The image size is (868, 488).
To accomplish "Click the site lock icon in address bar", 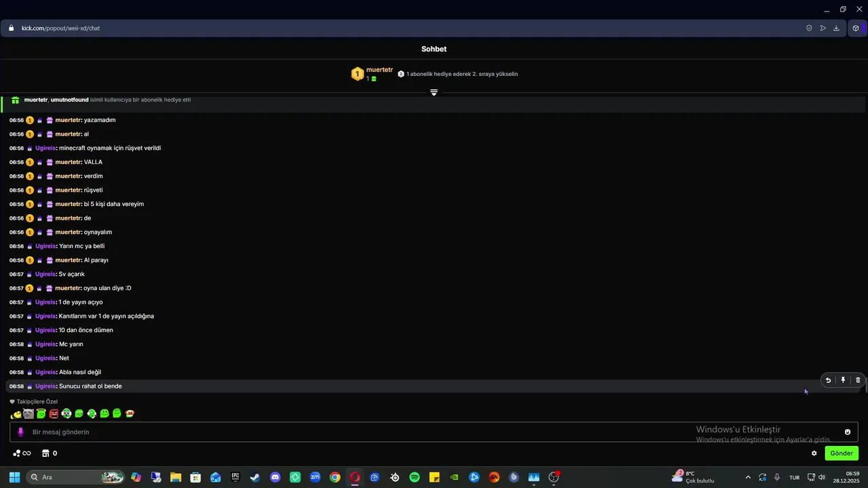I will (11, 28).
